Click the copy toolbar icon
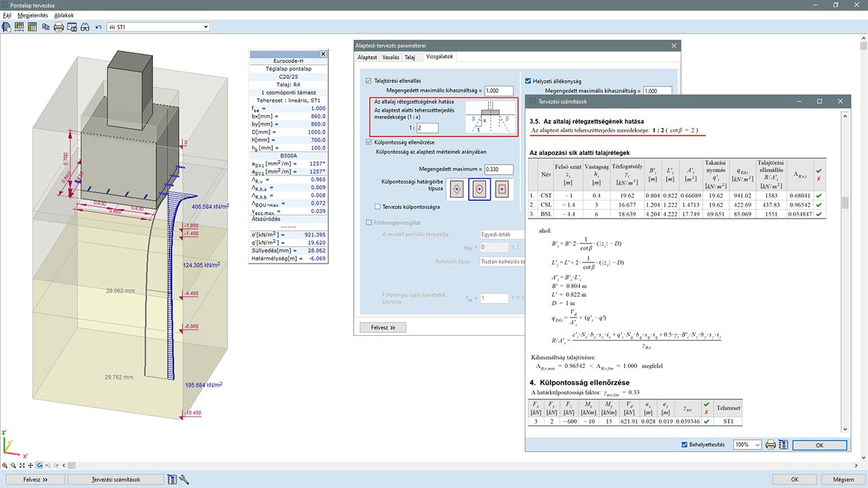This screenshot has height=488, width=868. tap(46, 27)
